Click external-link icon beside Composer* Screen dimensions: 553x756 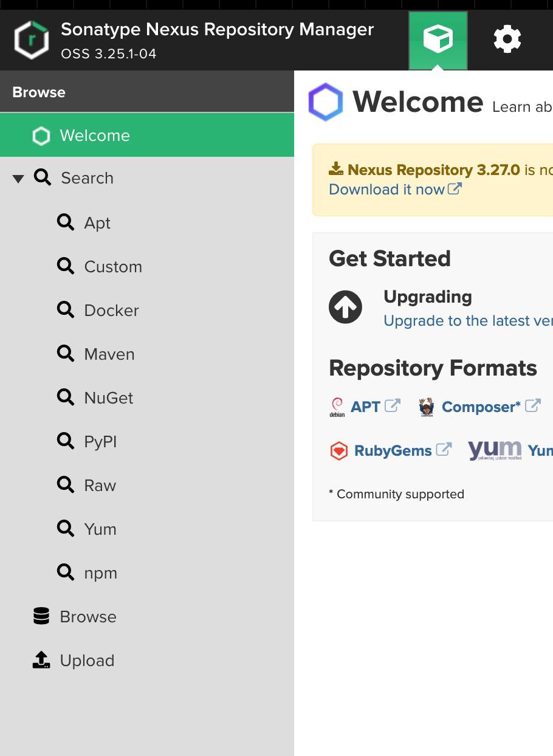coord(533,405)
